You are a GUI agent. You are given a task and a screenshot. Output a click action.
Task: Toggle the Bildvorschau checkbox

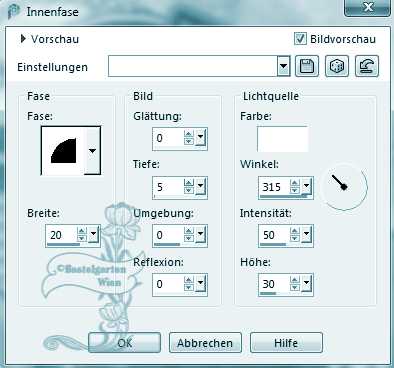[x=300, y=39]
